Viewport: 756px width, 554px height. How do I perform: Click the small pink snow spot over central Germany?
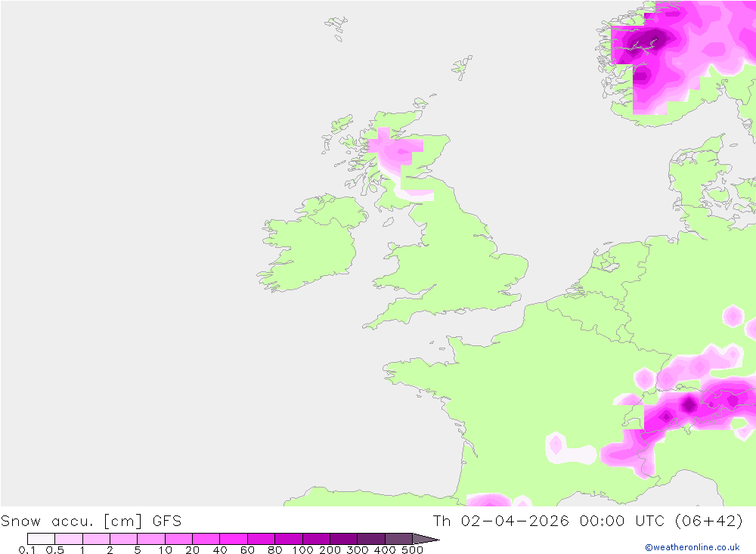[733, 316]
